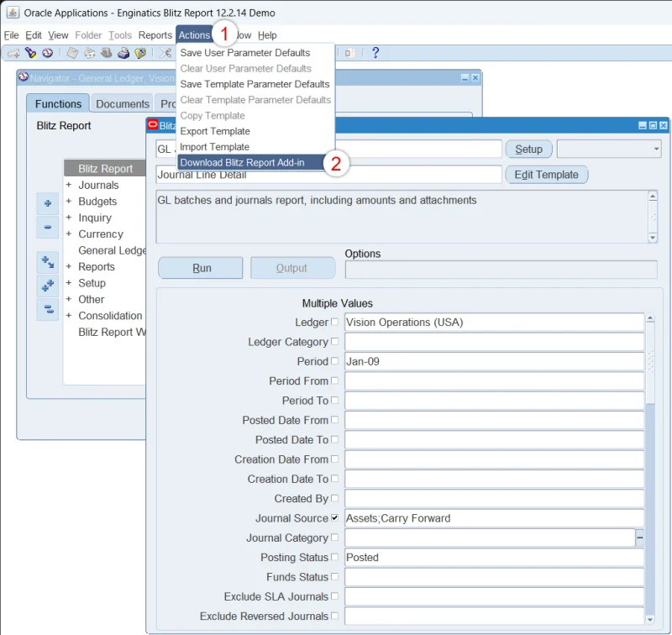Click the Cut scissors toolbar icon
The image size is (672, 635).
pyautogui.click(x=165, y=53)
